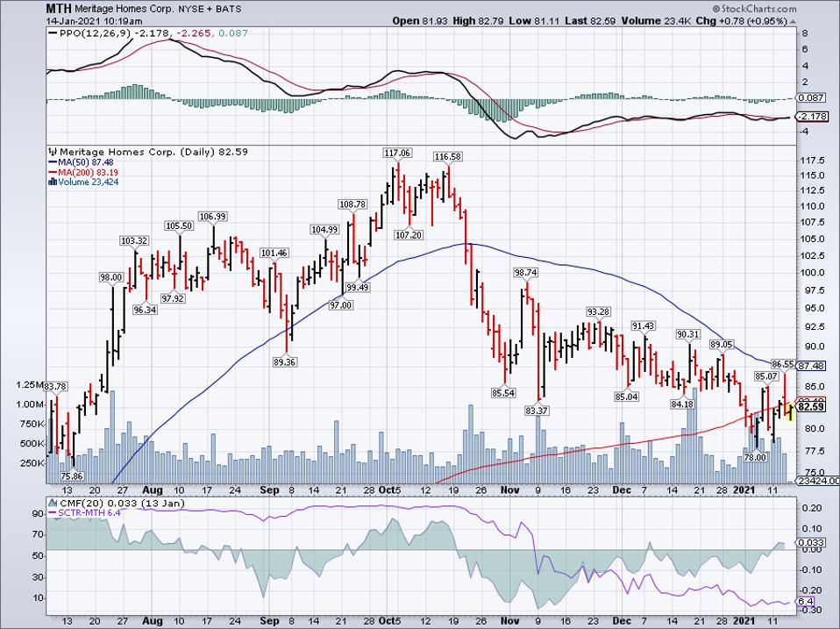Screen dimensions: 840x629
Task: Select the 104.99 price label
Action: point(324,229)
